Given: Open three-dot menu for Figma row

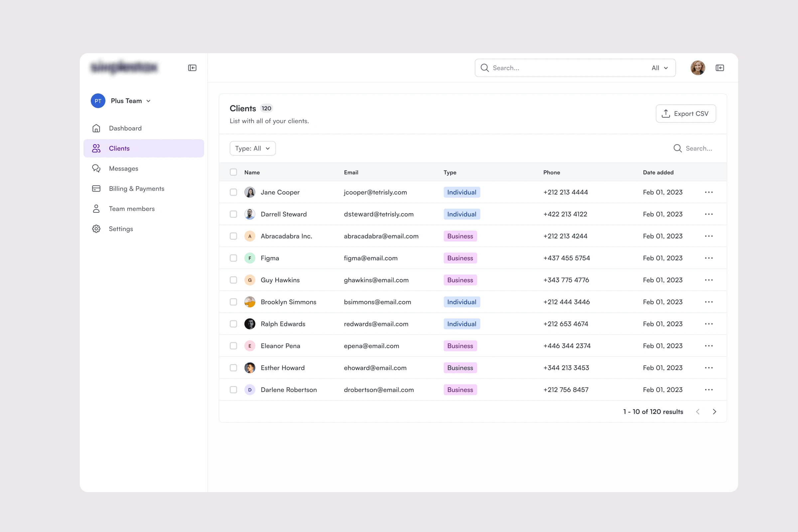Looking at the screenshot, I should click(709, 258).
